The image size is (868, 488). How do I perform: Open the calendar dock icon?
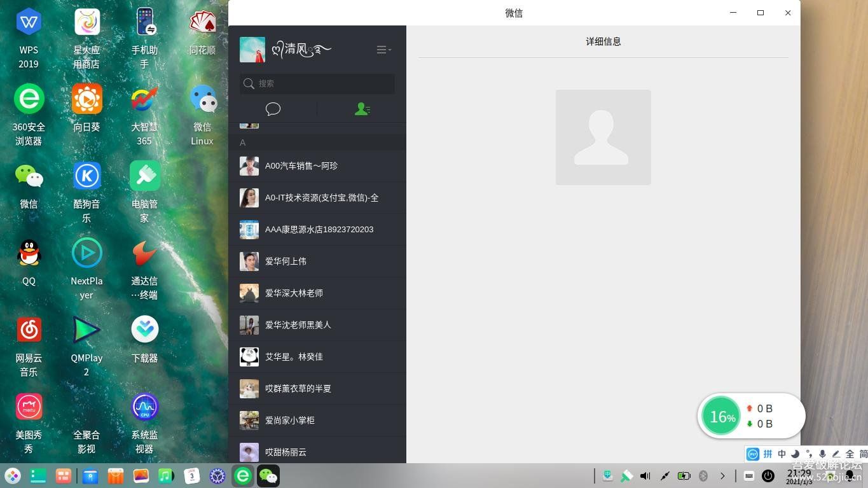(x=192, y=476)
